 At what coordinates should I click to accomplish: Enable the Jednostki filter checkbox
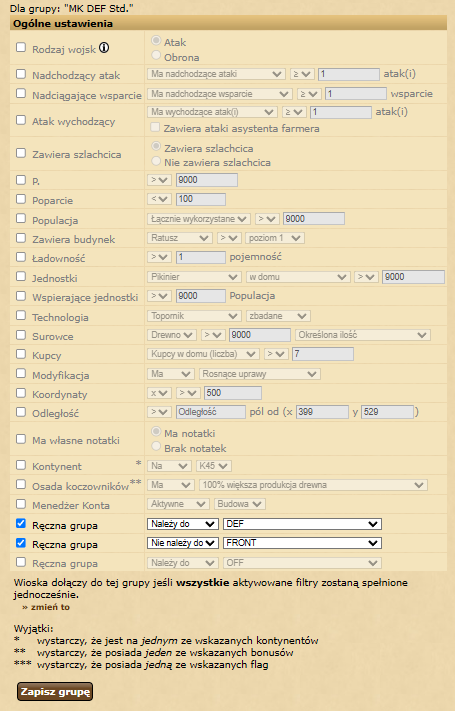(21, 277)
